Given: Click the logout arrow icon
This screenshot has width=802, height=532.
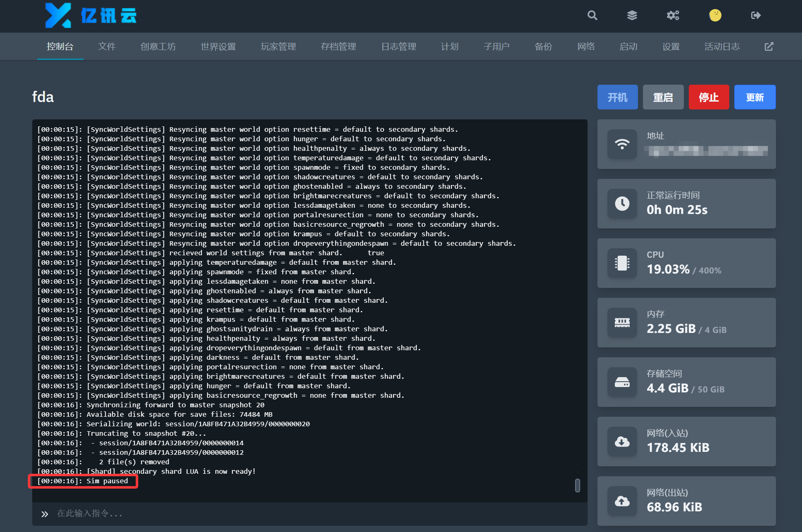Looking at the screenshot, I should pos(756,15).
